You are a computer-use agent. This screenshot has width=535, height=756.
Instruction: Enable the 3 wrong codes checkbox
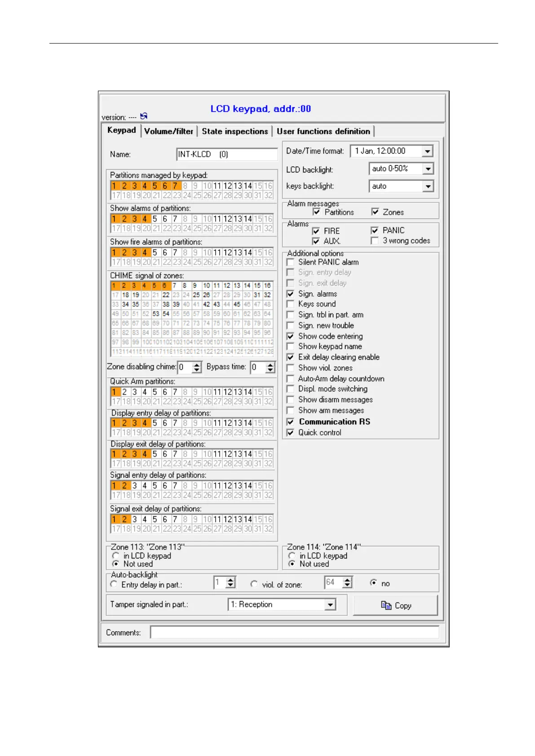(375, 241)
